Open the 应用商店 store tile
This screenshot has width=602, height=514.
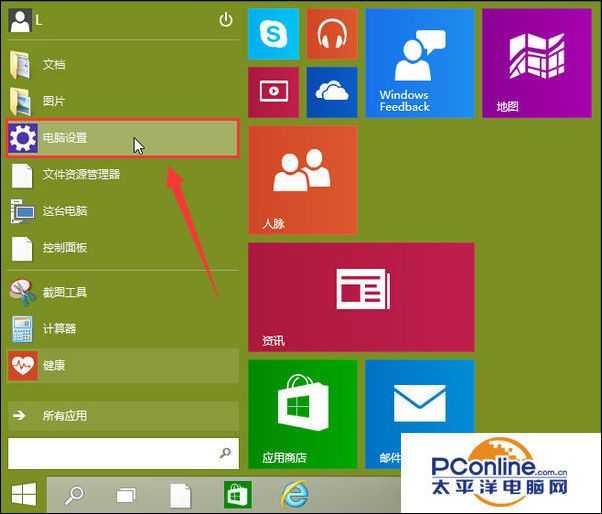[303, 414]
